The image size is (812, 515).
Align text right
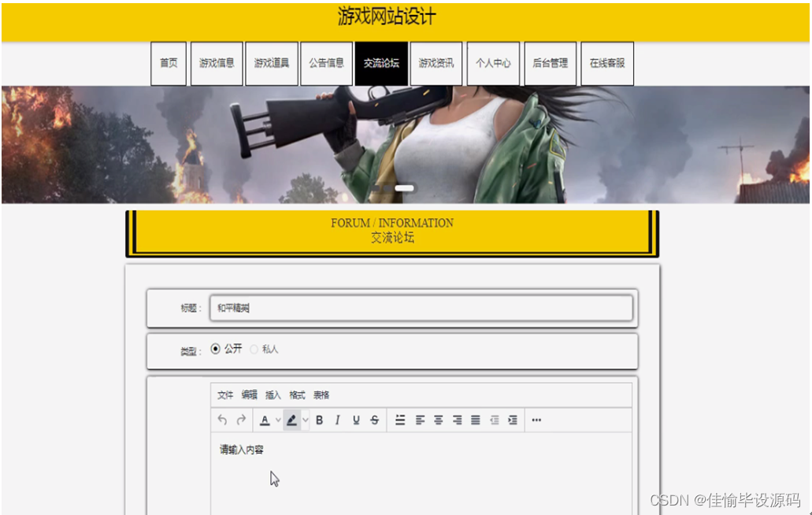(x=458, y=420)
